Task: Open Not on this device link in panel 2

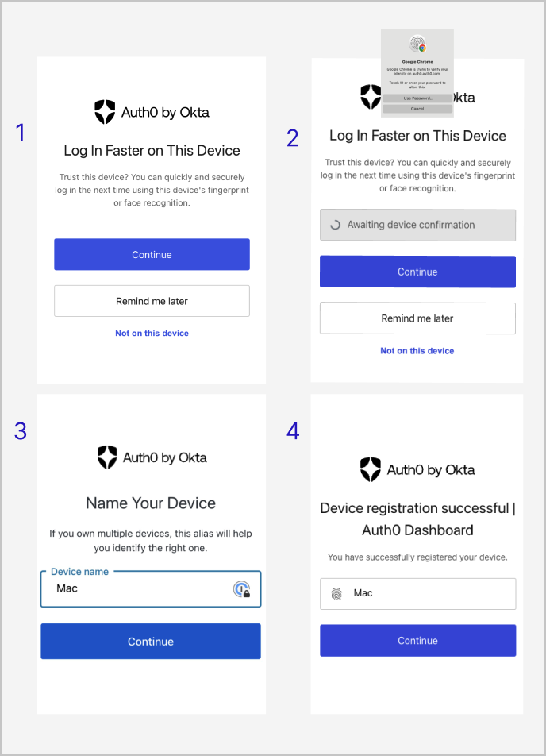Action: click(417, 351)
